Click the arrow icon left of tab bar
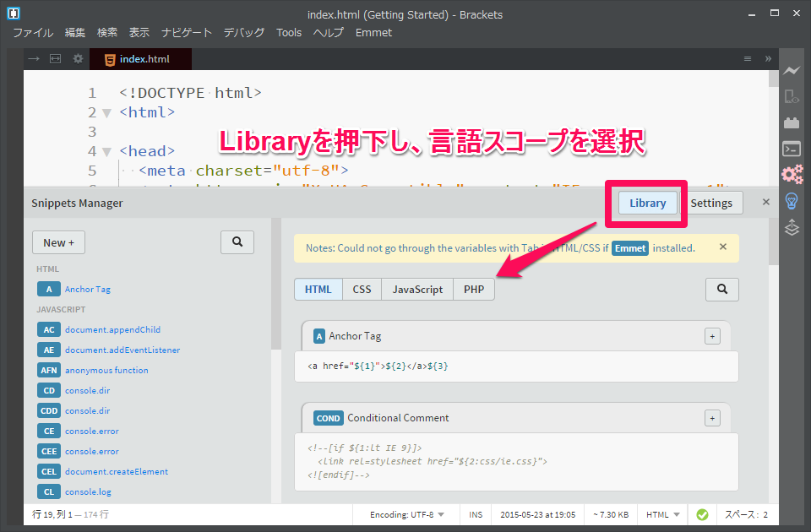 click(x=34, y=59)
